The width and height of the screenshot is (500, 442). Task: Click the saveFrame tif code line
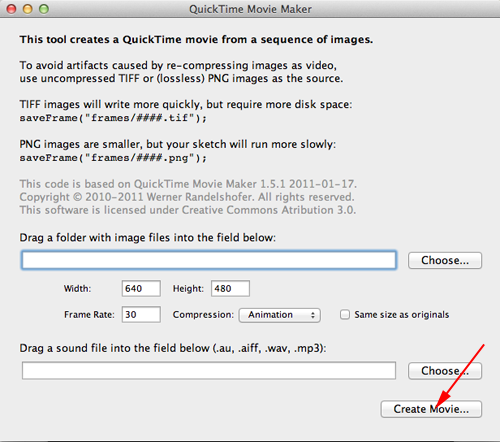tap(113, 118)
